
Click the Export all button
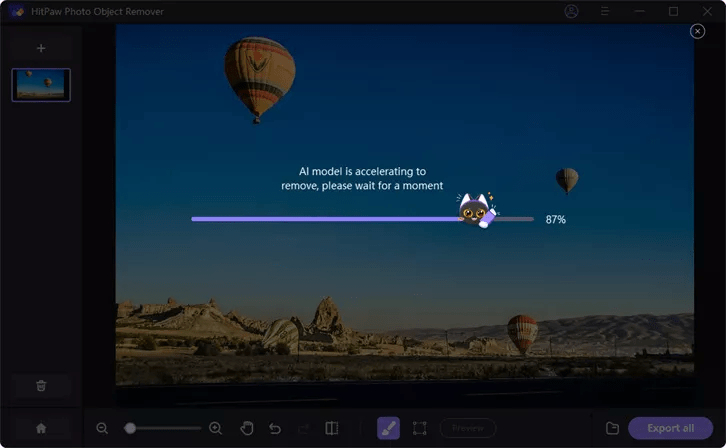pyautogui.click(x=670, y=428)
